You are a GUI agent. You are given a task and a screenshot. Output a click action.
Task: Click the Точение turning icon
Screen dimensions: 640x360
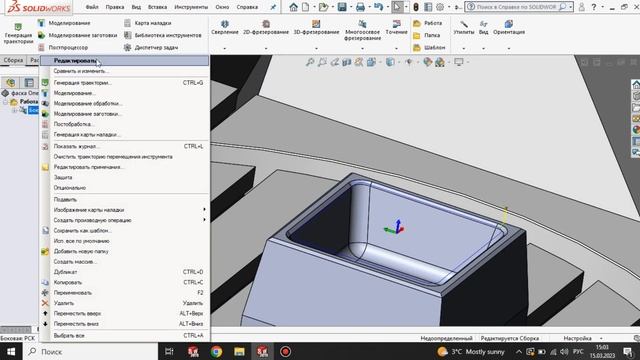(396, 24)
